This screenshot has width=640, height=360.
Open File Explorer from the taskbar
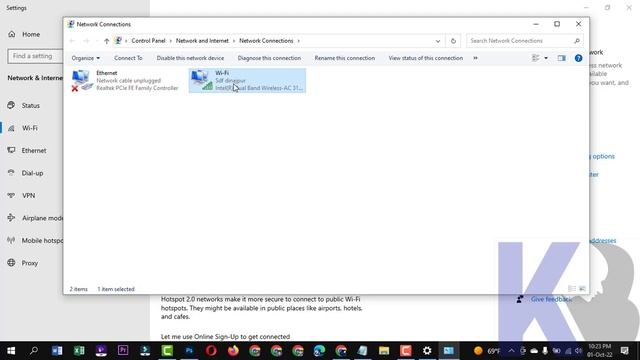click(x=384, y=351)
